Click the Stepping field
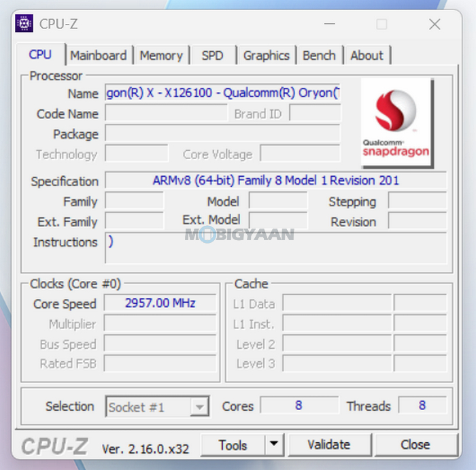The image size is (476, 470). (418, 201)
